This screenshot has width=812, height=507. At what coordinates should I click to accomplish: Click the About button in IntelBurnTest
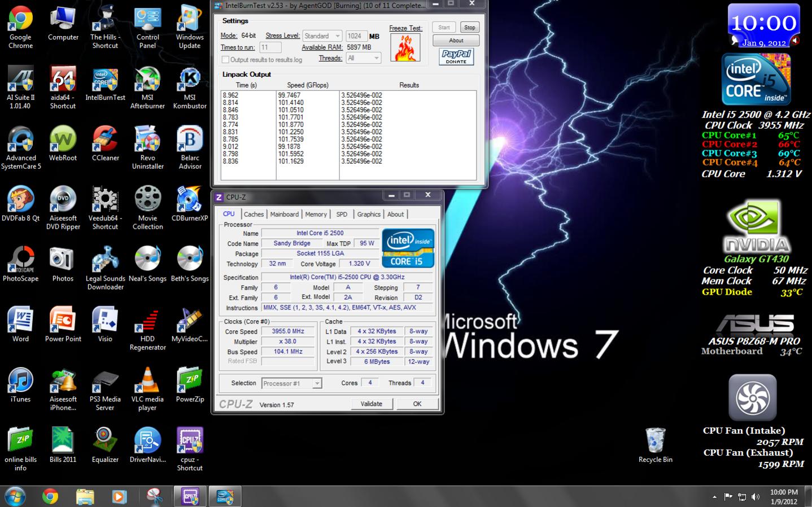tap(456, 41)
